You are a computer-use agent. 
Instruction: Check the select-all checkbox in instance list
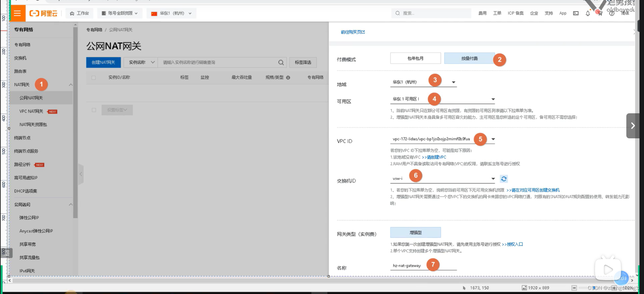[94, 77]
